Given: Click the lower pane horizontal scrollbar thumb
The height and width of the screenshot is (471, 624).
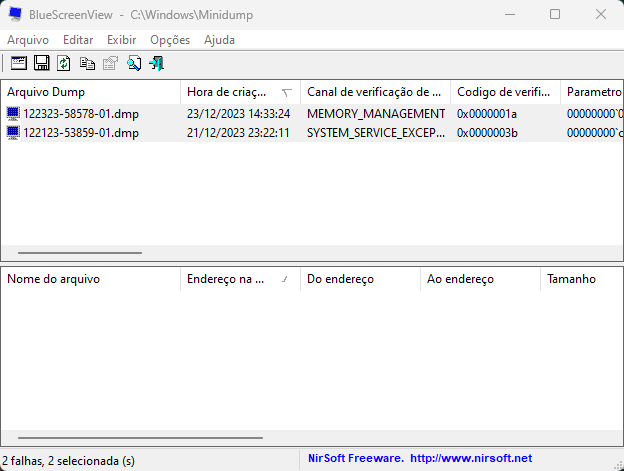Looking at the screenshot, I should pyautogui.click(x=140, y=438).
